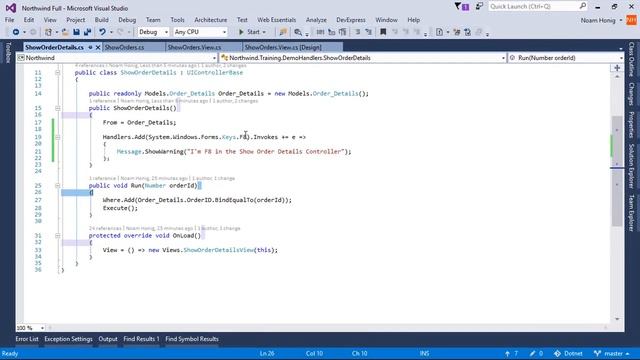This screenshot has width=640, height=360.
Task: Close the ShowOrderDetails.cs tab
Action: (98, 47)
